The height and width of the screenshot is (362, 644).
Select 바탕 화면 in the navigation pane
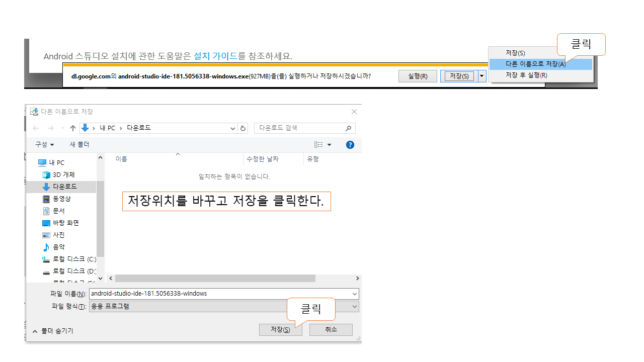[65, 223]
